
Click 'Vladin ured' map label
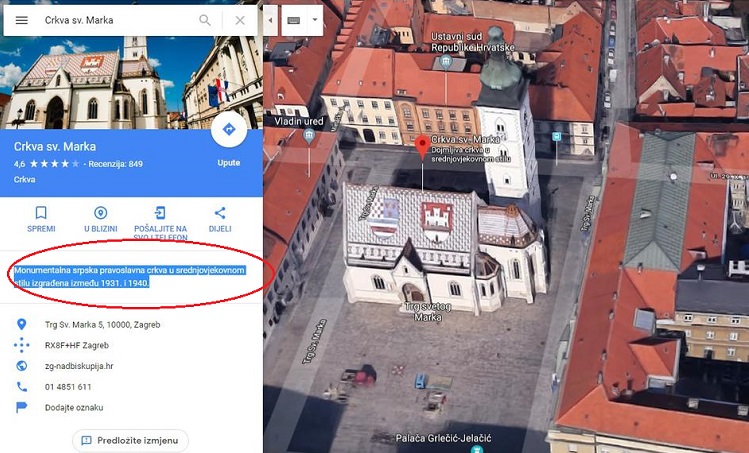[299, 121]
